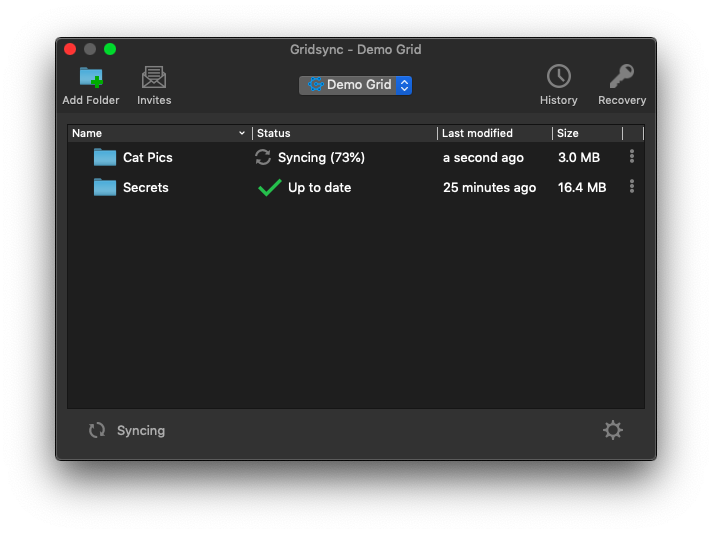Screen dimensions: 712x534
Task: Open the three-dot menu for Cat Pics
Action: [x=631, y=157]
